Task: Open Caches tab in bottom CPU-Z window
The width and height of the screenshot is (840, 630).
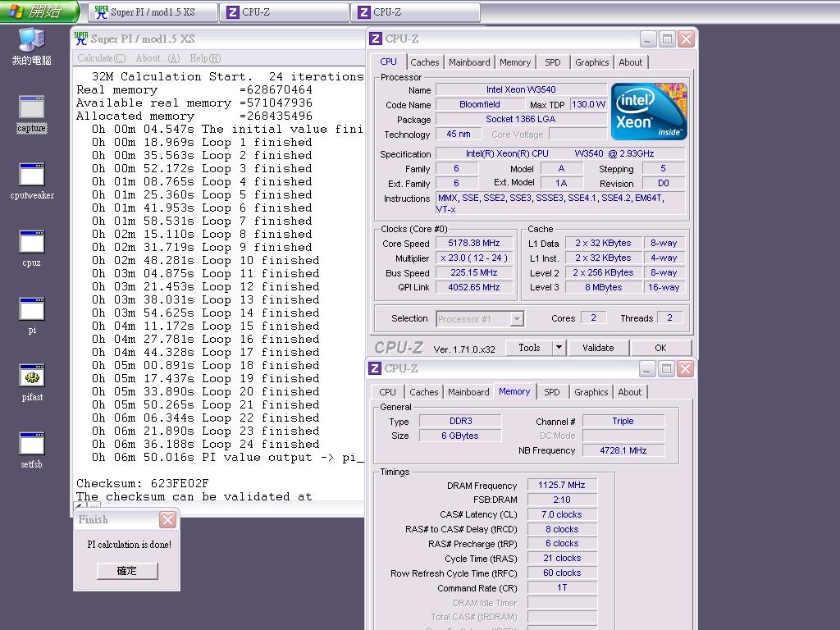Action: pyautogui.click(x=424, y=391)
